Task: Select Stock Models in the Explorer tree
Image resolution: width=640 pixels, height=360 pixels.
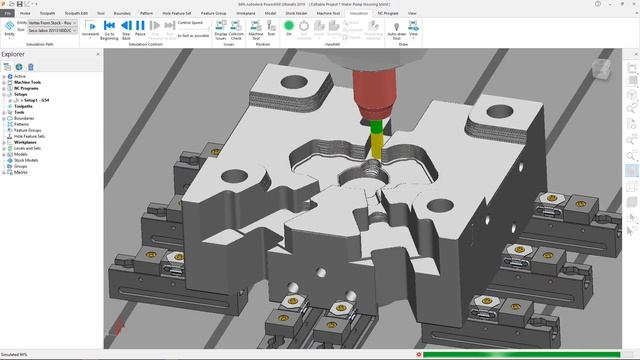Action: 26,160
